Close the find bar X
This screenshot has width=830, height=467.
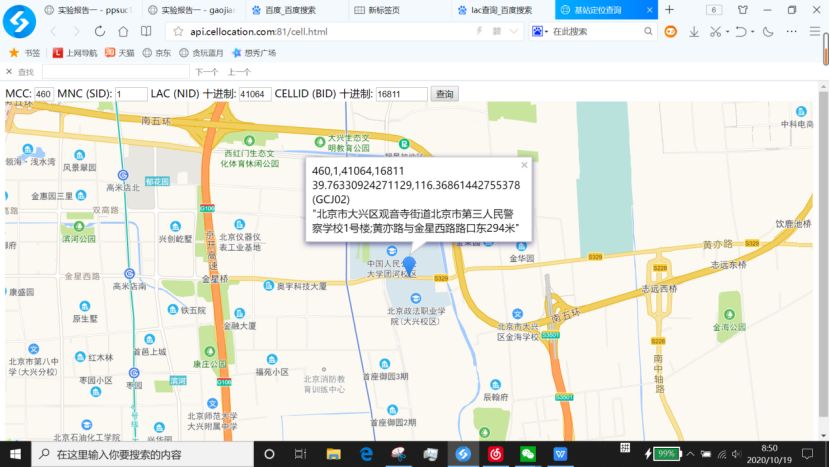9,71
